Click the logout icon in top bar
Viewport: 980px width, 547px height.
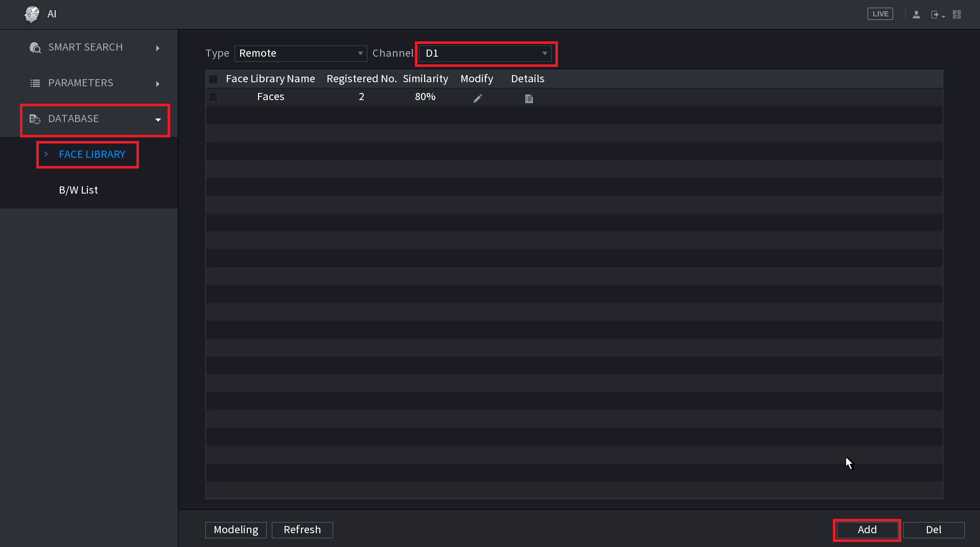tap(935, 15)
